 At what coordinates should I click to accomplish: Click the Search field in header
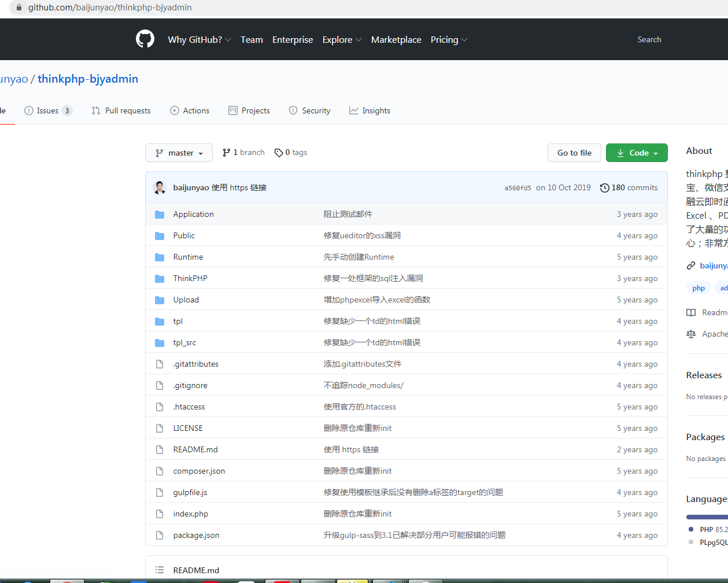click(649, 39)
